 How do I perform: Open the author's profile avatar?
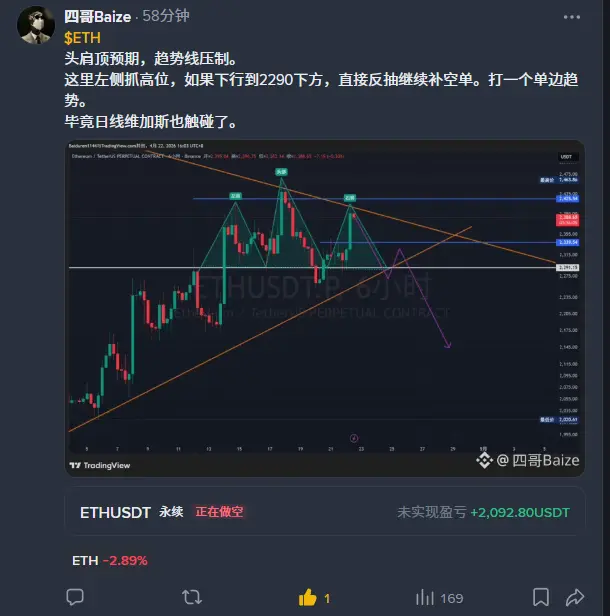pyautogui.click(x=36, y=25)
